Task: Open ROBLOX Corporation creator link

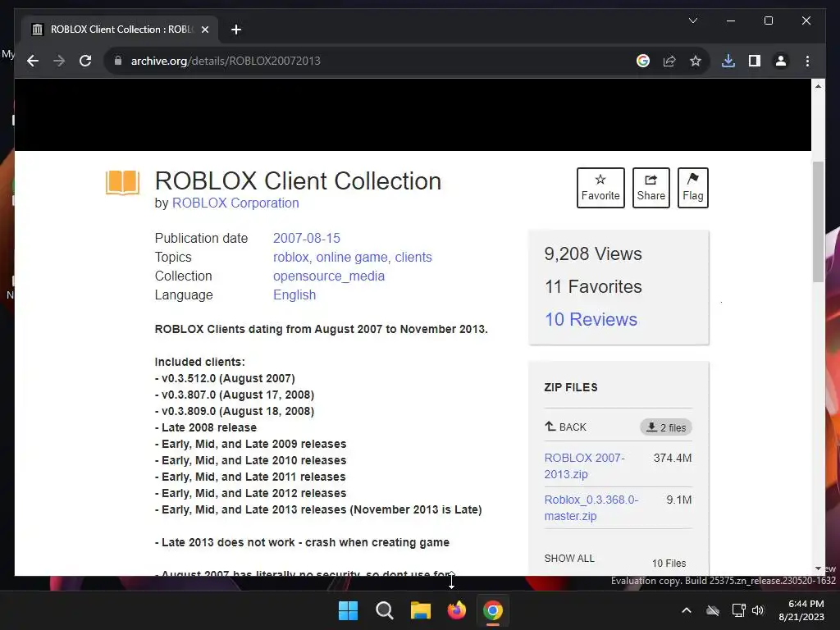Action: (x=235, y=203)
